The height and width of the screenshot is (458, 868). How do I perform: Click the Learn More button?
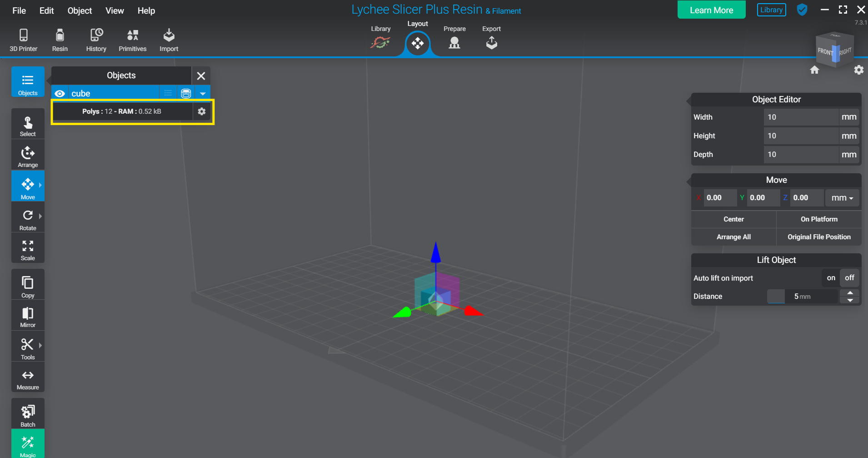click(x=711, y=9)
